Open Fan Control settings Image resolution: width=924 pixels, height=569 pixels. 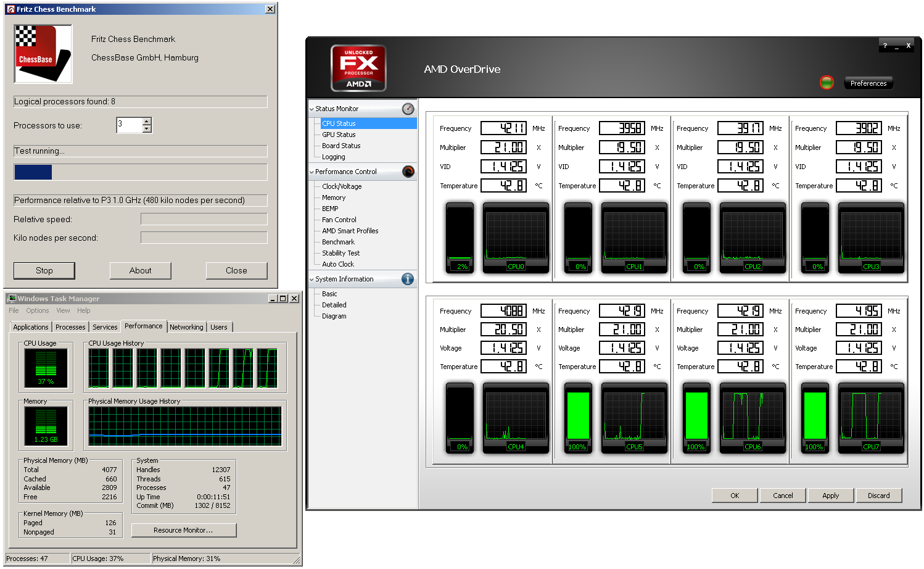339,220
